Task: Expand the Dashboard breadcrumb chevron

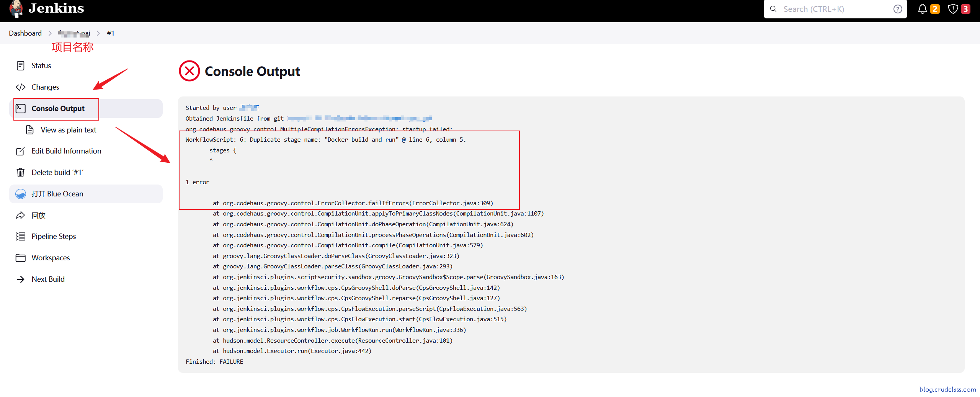Action: (50, 33)
